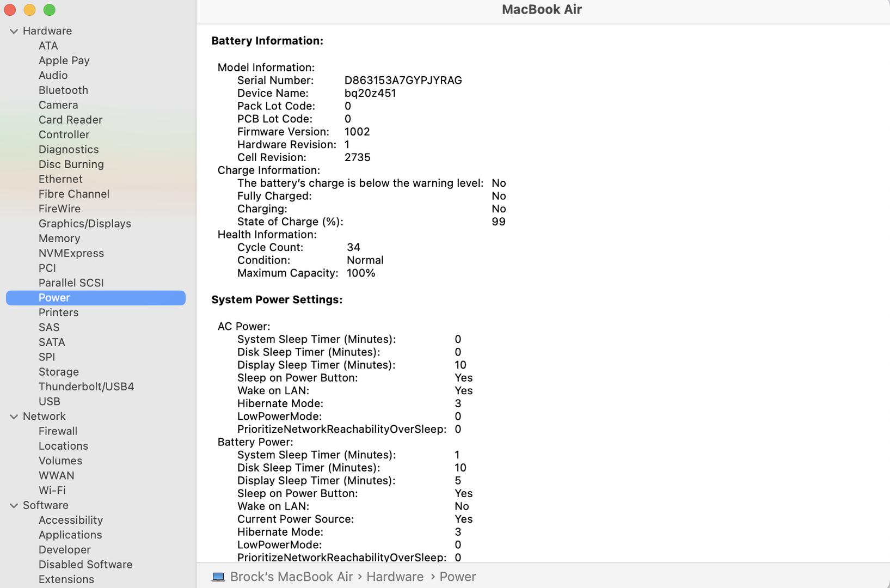Select the battery serial number value
The image size is (890, 588).
(x=403, y=81)
